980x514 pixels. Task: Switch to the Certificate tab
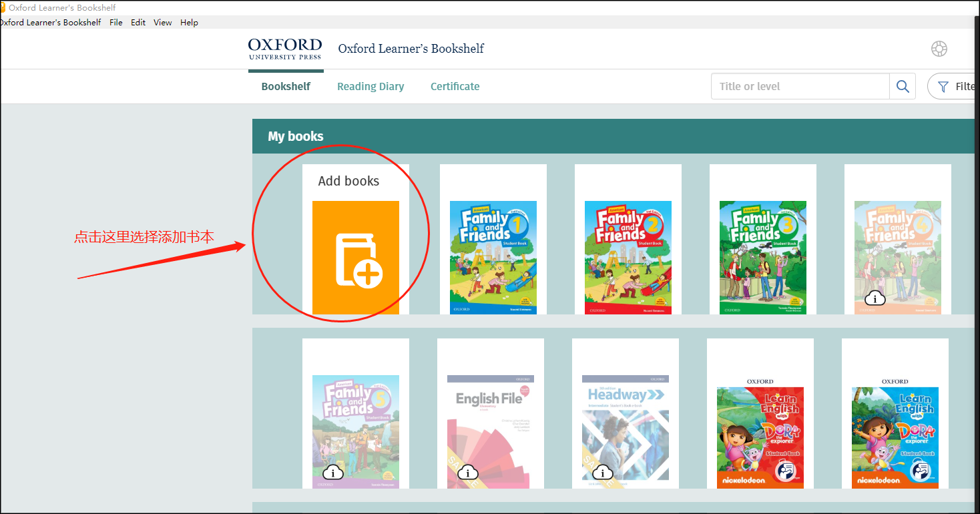pos(455,86)
